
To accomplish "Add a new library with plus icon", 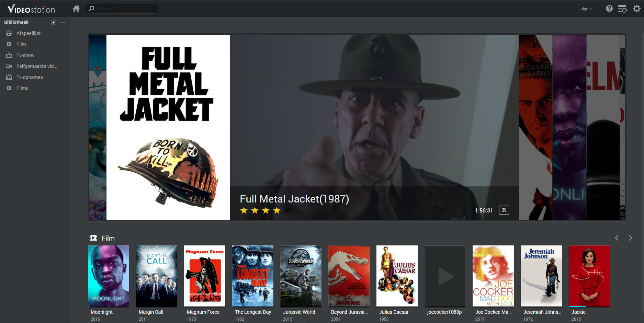I will 54,22.
